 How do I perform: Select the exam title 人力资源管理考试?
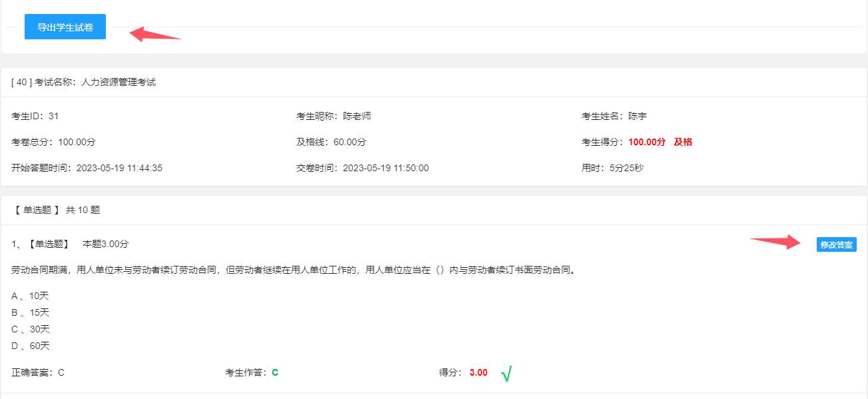[118, 83]
